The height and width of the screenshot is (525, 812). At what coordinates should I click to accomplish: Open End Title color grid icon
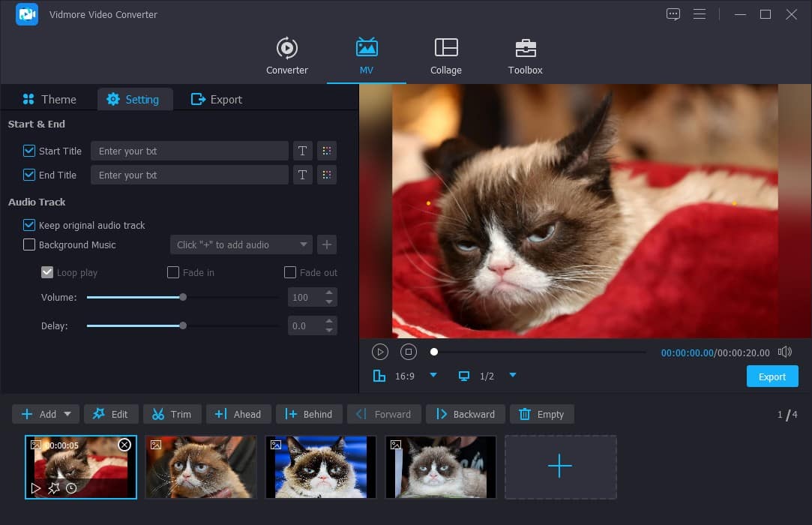pos(326,175)
